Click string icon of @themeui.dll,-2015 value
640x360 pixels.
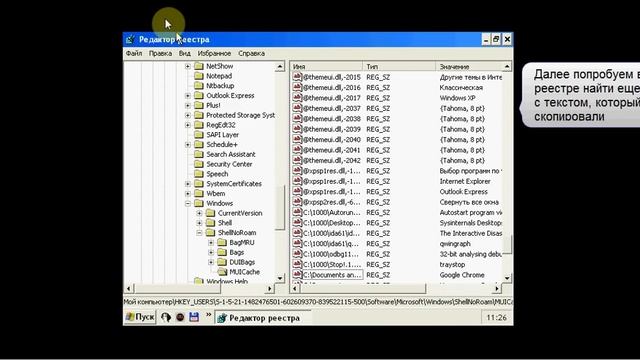coord(297,77)
